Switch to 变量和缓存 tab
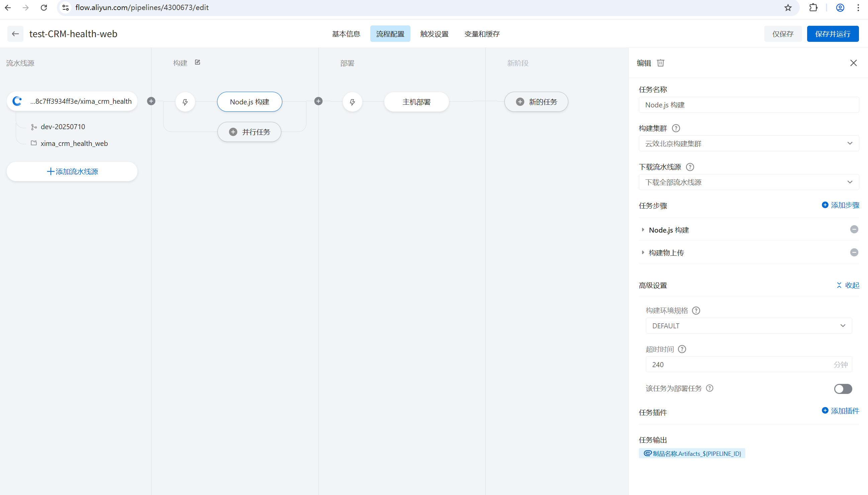868x495 pixels. tap(482, 34)
